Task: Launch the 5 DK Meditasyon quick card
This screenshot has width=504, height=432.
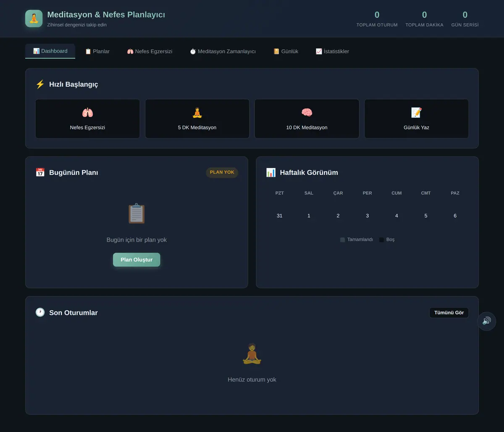Action: (197, 119)
